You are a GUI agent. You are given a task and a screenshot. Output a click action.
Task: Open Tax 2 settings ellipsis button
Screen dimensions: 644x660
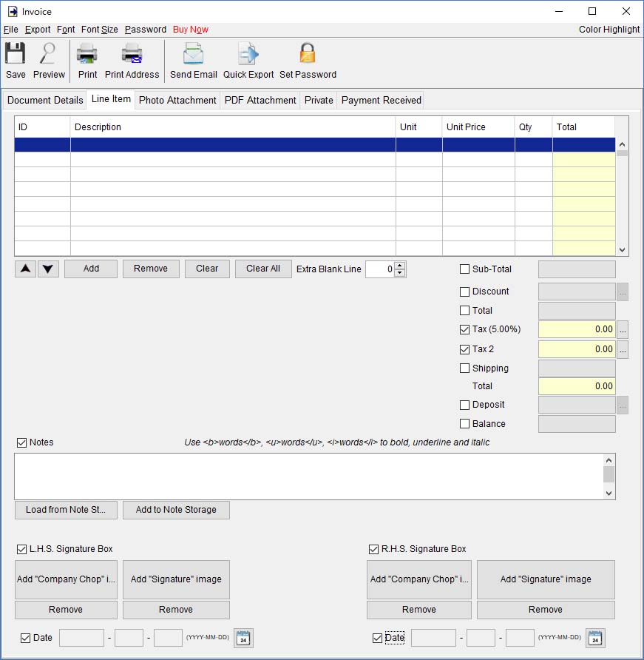[623, 349]
